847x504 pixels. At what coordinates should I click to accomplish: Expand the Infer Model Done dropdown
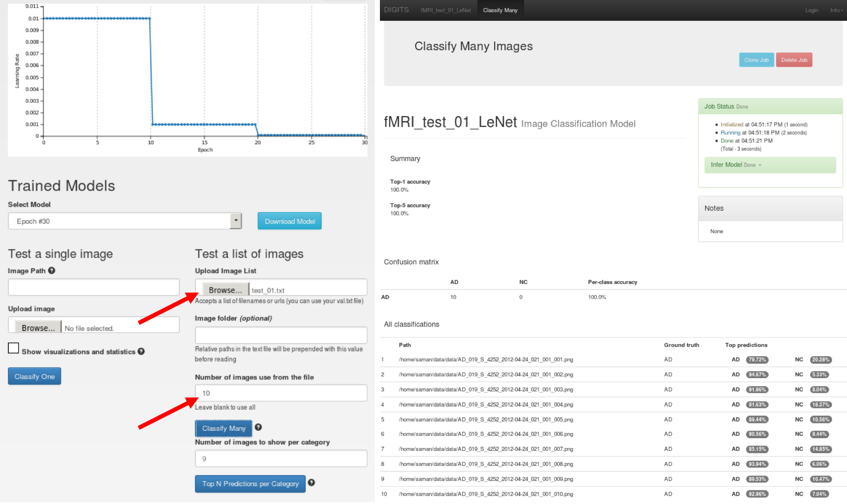tap(770, 165)
